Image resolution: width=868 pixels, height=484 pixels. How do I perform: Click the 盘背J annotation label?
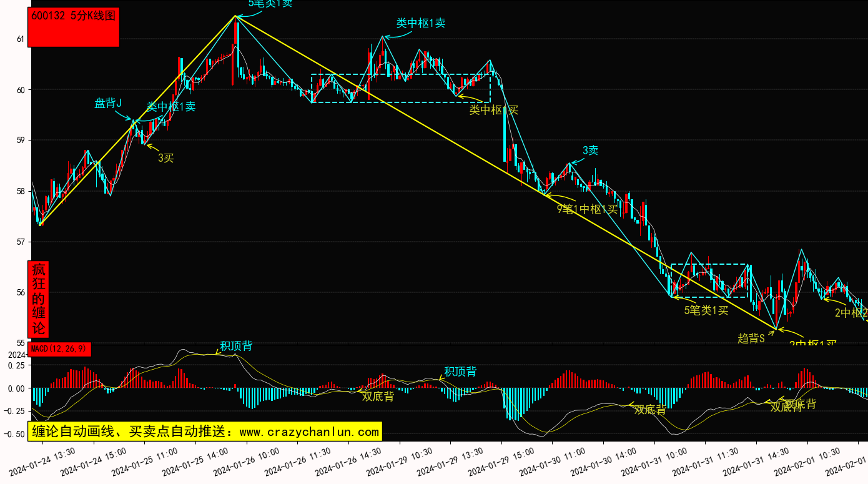pos(108,103)
